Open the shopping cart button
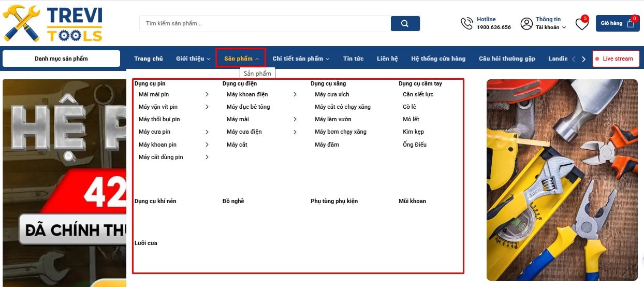 coord(617,23)
